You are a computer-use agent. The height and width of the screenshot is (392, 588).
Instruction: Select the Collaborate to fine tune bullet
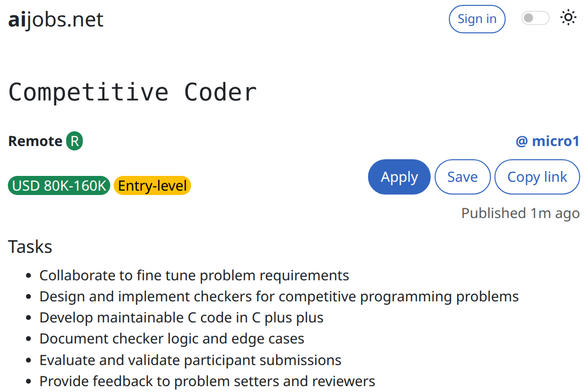coord(194,275)
